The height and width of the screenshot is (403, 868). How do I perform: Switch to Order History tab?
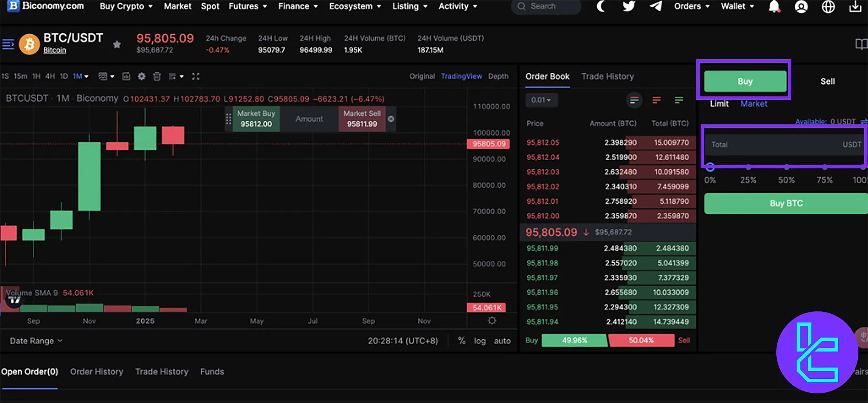[96, 372]
